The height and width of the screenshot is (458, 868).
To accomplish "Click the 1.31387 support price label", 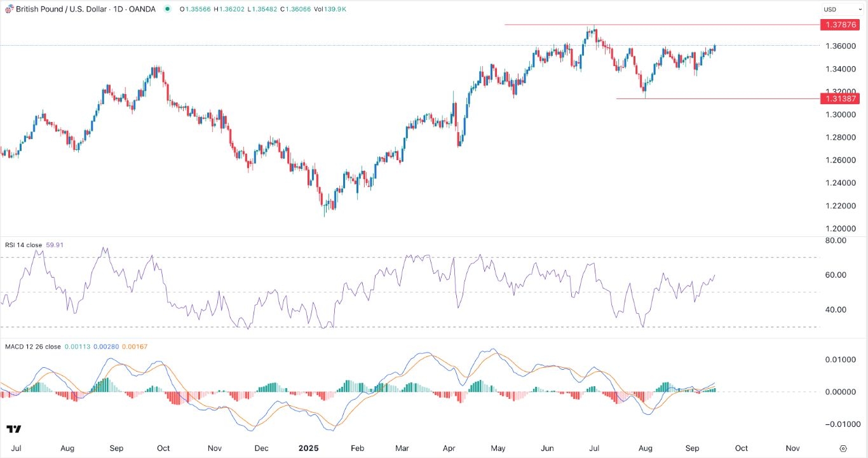I will tap(841, 98).
